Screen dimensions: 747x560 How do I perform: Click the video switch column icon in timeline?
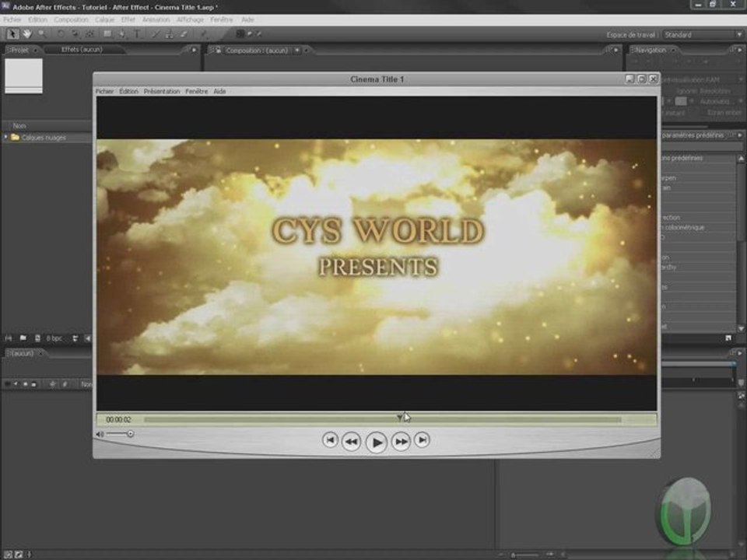7,383
